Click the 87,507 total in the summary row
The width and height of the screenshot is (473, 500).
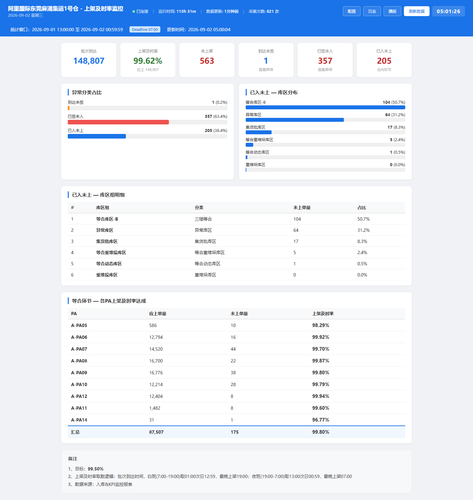156,432
